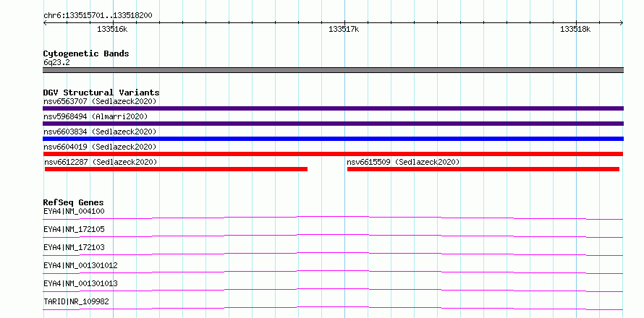Click the 133517k ruler label
The image size is (644, 318).
click(344, 30)
